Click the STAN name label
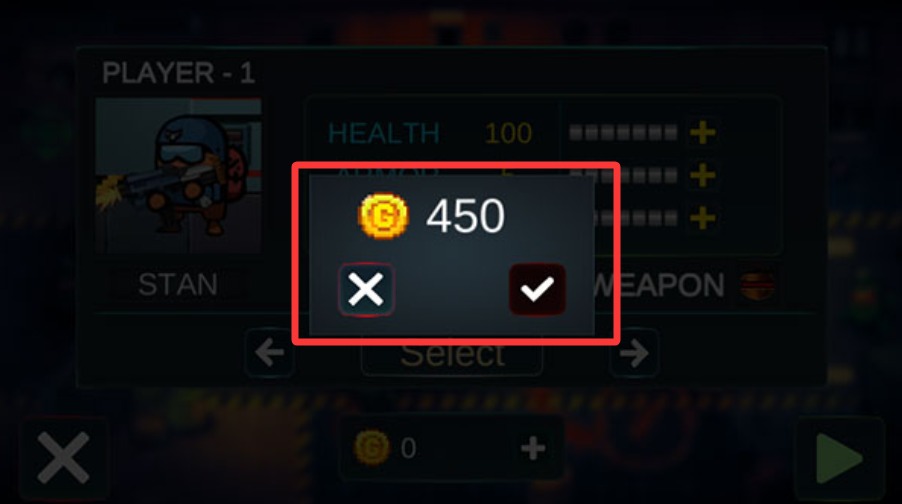902x504 pixels. [178, 284]
